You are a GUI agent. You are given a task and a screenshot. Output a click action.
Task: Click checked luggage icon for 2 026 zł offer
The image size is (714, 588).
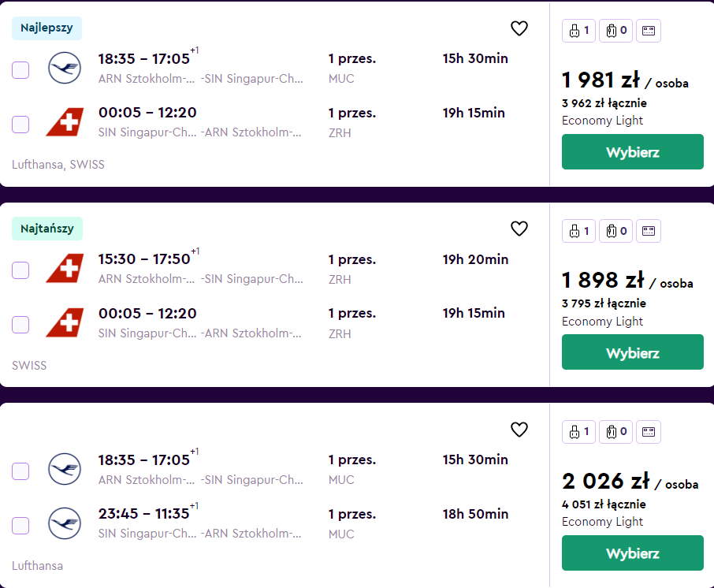point(615,431)
